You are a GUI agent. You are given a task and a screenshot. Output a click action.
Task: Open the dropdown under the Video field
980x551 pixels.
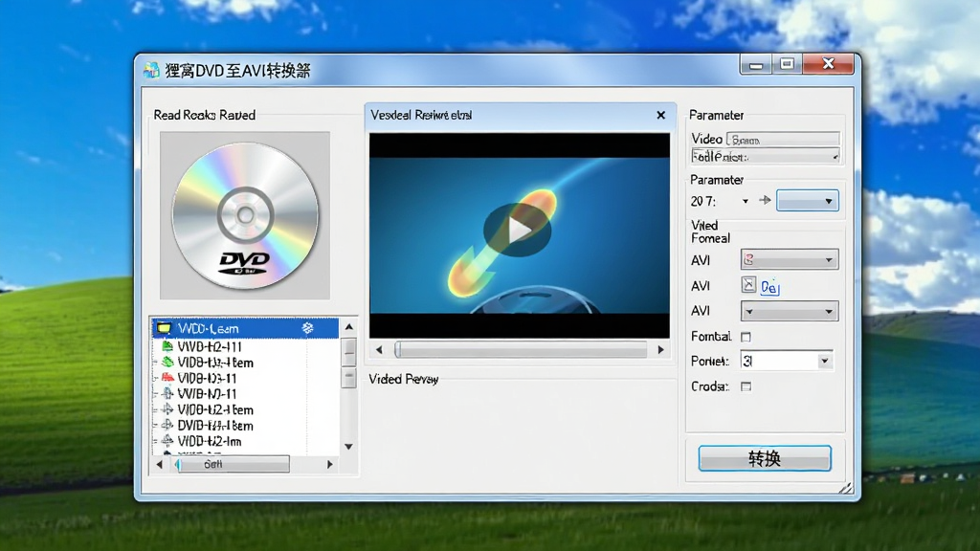coord(765,156)
